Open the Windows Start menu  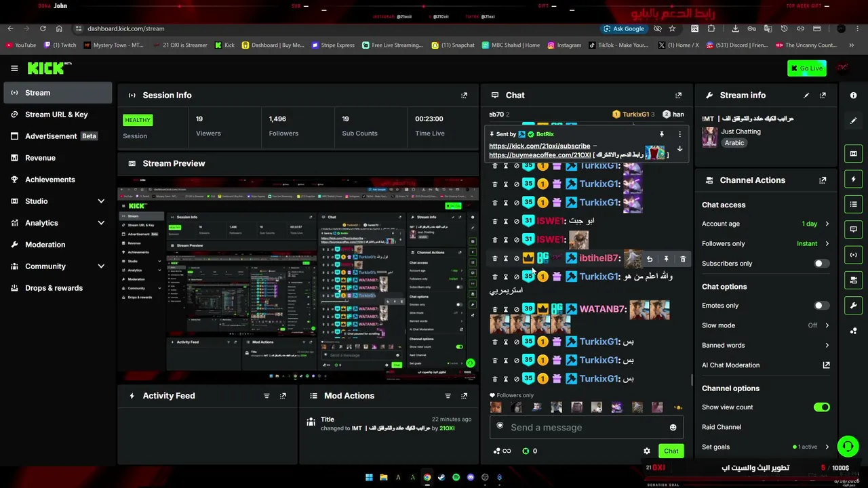click(x=369, y=477)
